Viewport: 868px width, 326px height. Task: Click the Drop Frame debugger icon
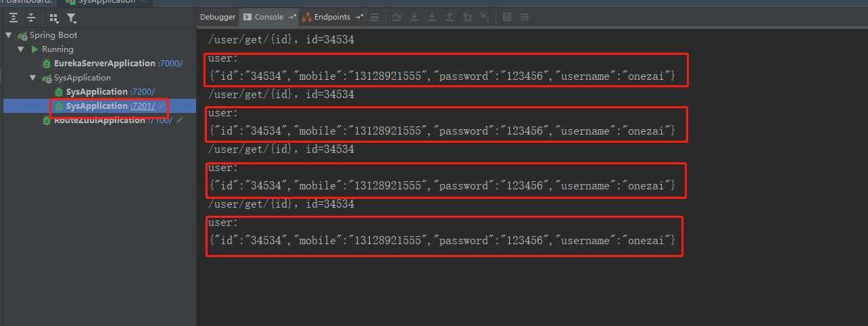click(x=467, y=18)
